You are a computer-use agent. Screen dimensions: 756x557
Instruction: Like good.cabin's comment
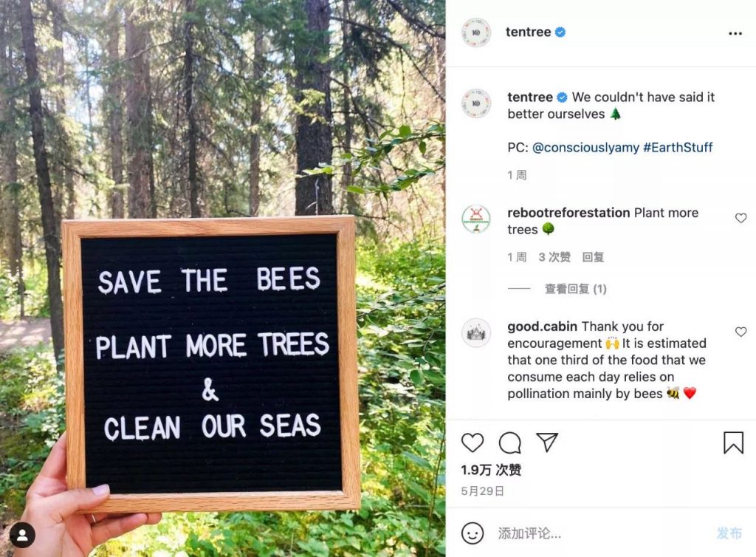(x=740, y=332)
